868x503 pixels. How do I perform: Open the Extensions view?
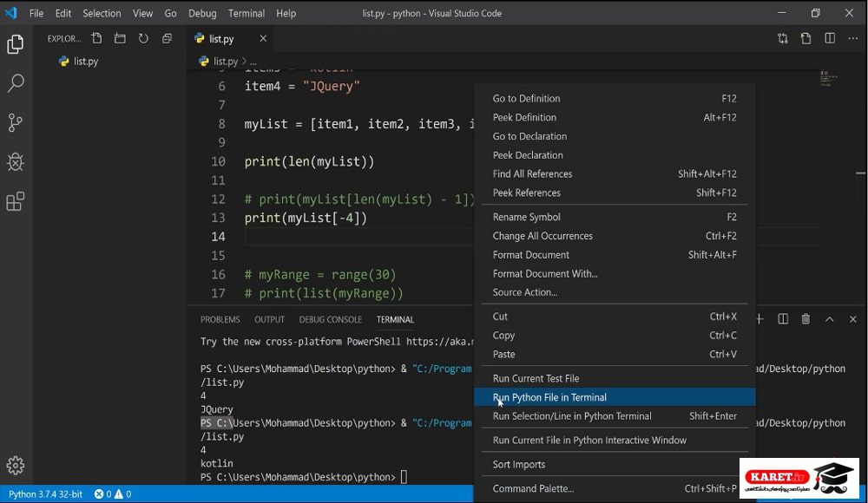tap(16, 201)
